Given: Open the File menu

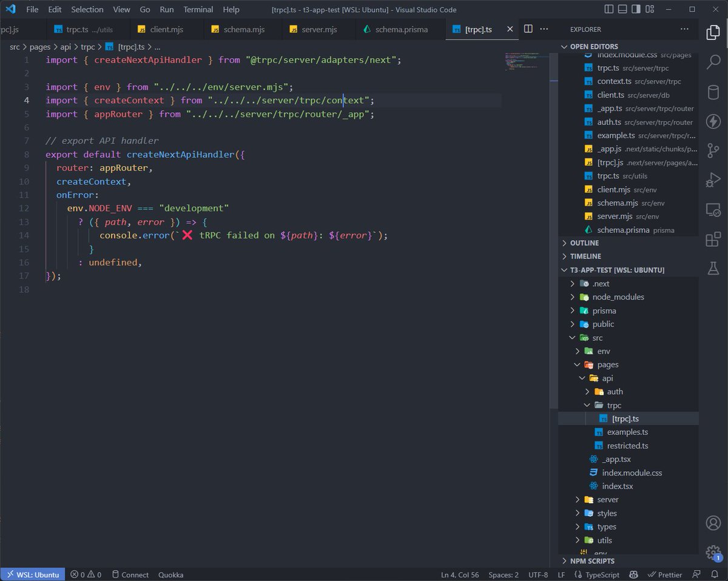Looking at the screenshot, I should 32,10.
